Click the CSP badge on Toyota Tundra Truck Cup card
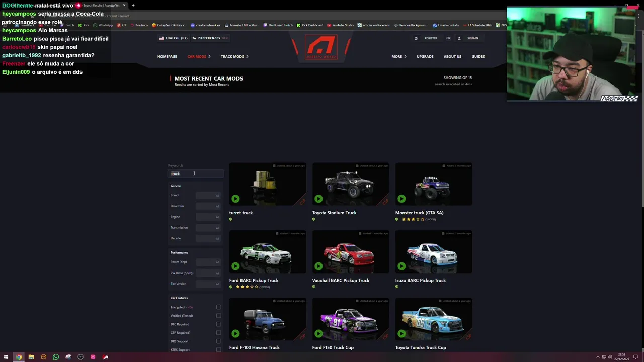Viewport: 644px width, 362px height. (x=468, y=336)
